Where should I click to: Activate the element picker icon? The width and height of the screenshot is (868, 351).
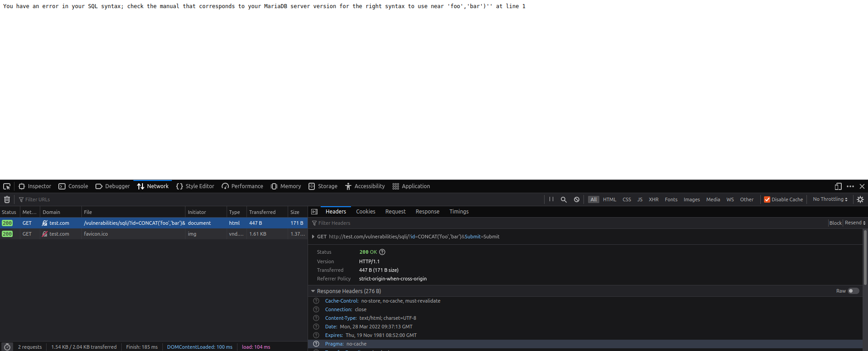7,186
